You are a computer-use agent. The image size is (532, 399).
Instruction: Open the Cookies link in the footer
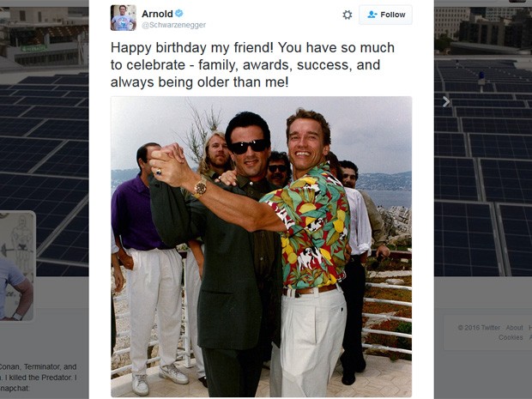(x=511, y=337)
